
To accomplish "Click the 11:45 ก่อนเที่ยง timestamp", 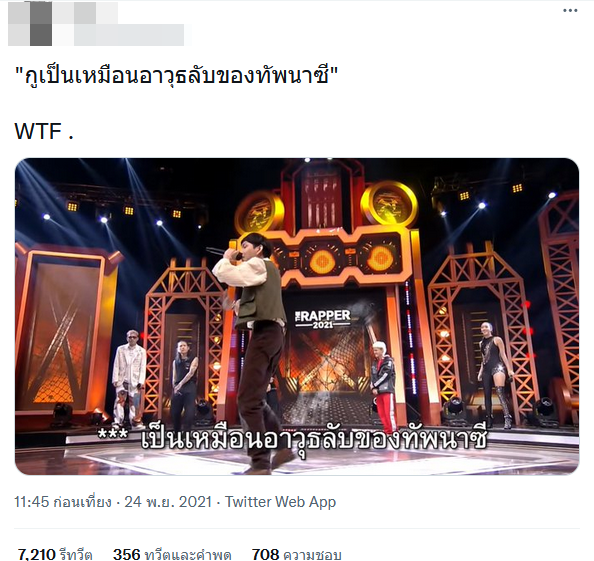I will (63, 502).
